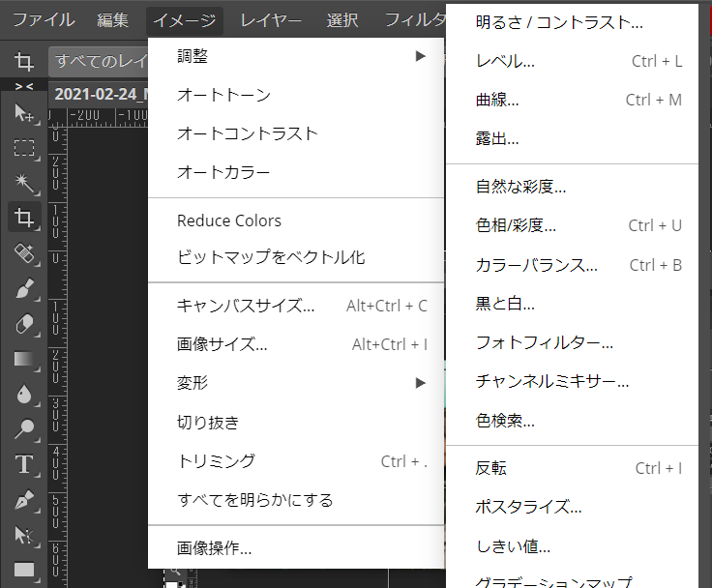The width and height of the screenshot is (712, 588).
Task: Click the Crop icon in options bar
Action: (23, 61)
